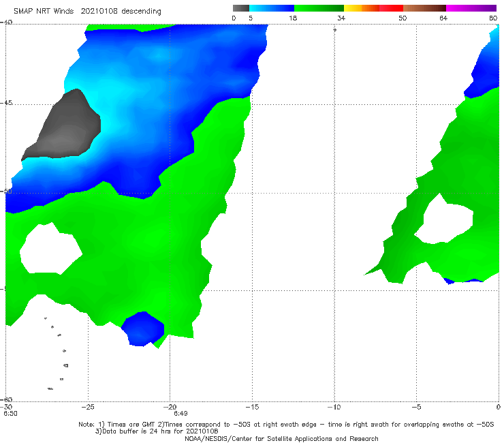Viewport: 504px width, 443px height.
Task: Click the magenta-purple segment of the color bar
Action: tap(471, 8)
